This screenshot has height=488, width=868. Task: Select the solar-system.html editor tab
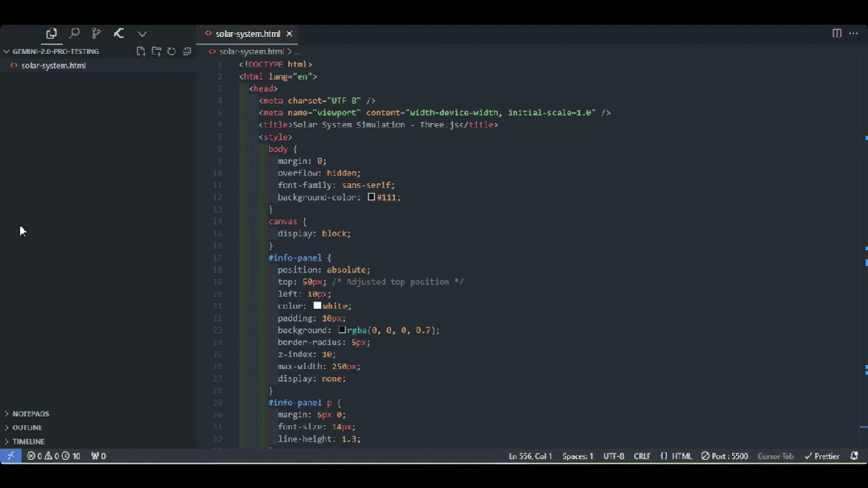point(247,34)
